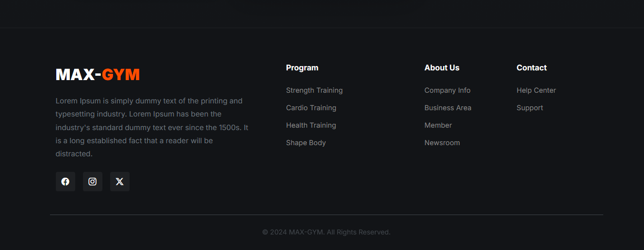
Task: Open the Newsroom link
Action: tap(442, 143)
